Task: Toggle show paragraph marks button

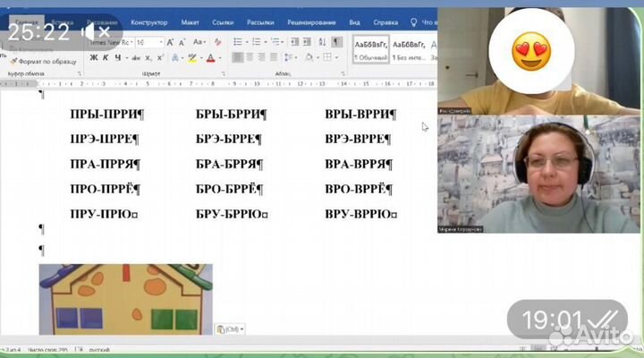Action: click(x=337, y=42)
